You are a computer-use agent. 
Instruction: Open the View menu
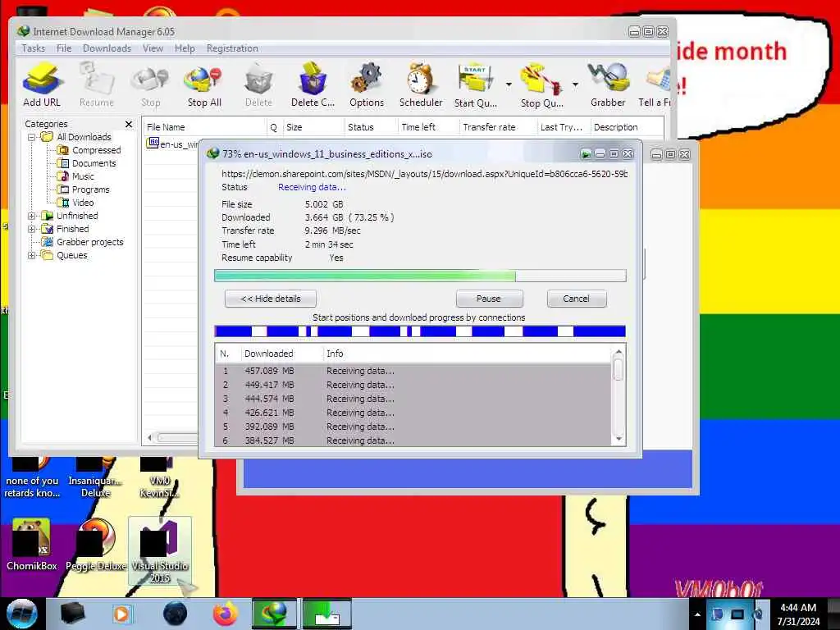153,48
